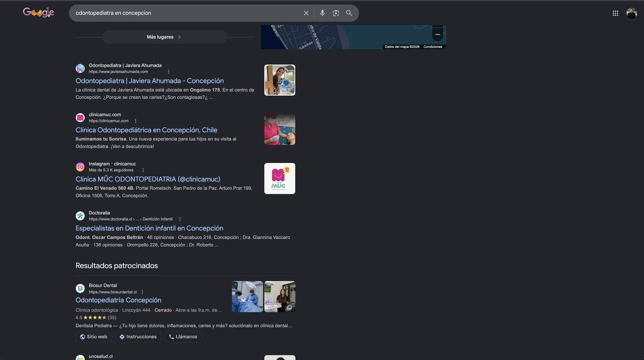Viewport: 644px width, 360px height.
Task: Click the 'Más de 5.3 K seguidores' text
Action: tap(111, 170)
